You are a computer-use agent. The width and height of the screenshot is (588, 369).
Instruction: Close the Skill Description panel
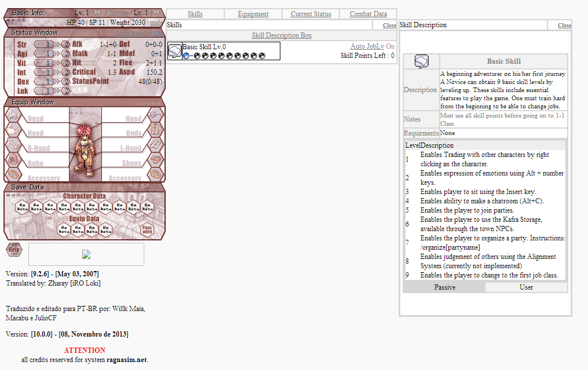pyautogui.click(x=564, y=25)
